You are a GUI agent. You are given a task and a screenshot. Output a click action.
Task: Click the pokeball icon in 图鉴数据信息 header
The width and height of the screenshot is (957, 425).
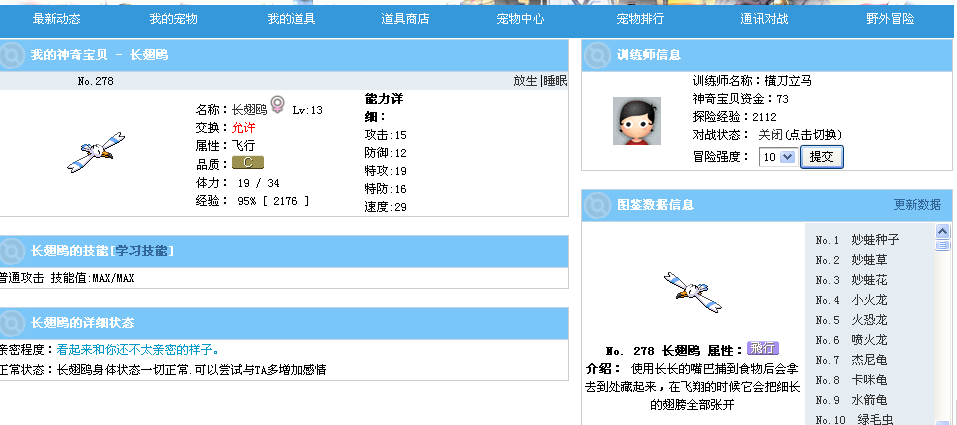pos(597,205)
